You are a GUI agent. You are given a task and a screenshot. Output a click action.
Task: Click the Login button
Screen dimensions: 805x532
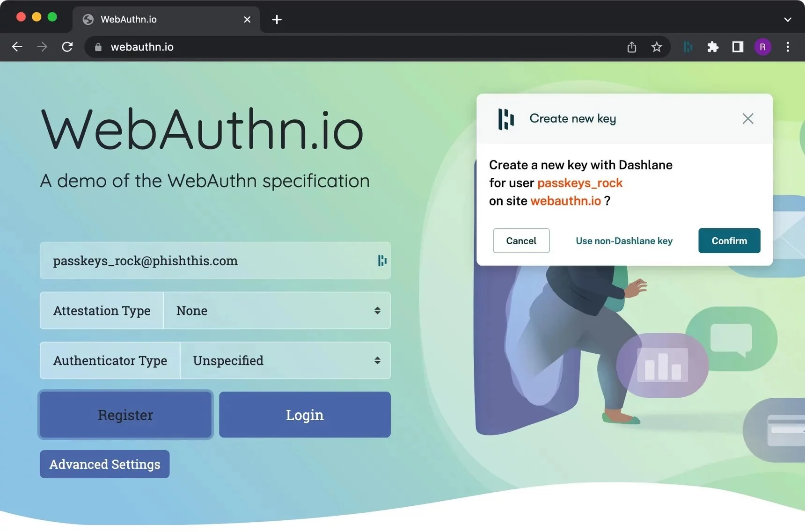(305, 415)
